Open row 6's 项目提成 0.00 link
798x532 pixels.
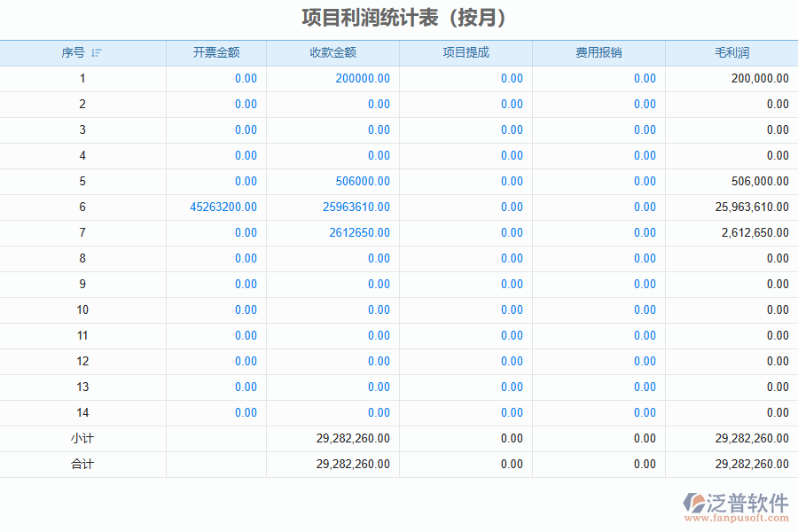[512, 207]
